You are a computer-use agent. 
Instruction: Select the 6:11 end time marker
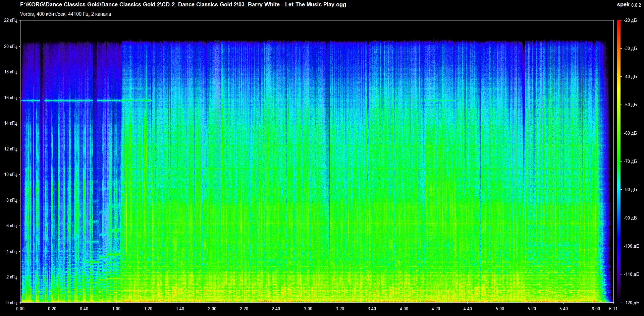pyautogui.click(x=613, y=309)
